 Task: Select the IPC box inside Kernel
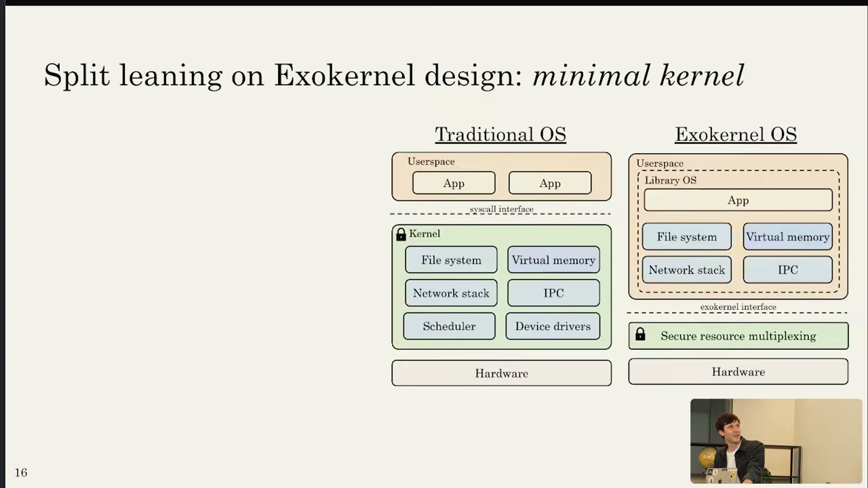pos(553,293)
